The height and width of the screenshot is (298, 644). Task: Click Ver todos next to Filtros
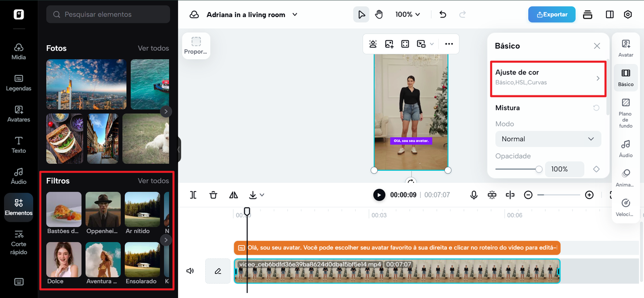pyautogui.click(x=153, y=181)
